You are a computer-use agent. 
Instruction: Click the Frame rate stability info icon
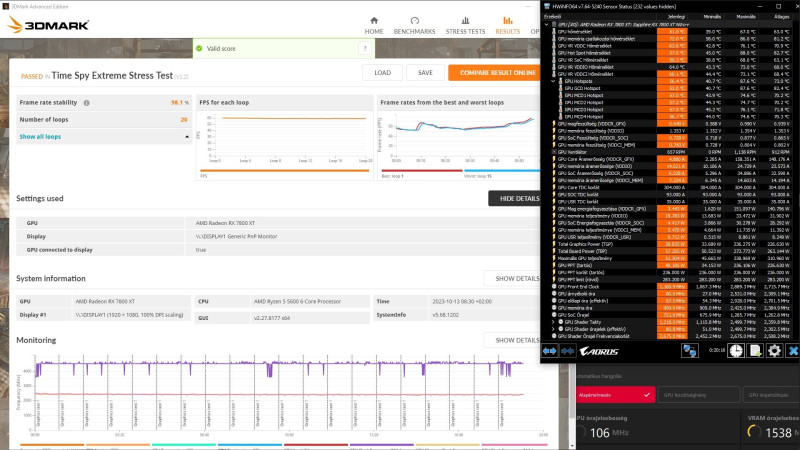click(86, 103)
